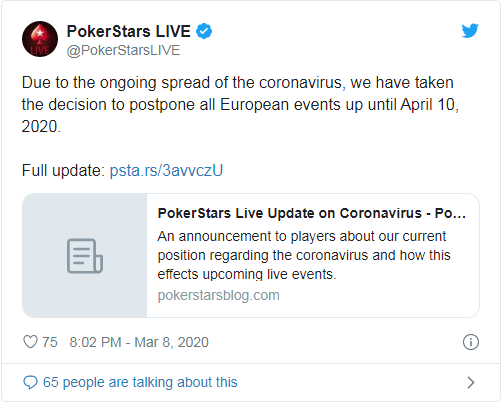Viewport: 504px width, 404px height.
Task: Click the pokerstarsblog.com domain text
Action: click(218, 295)
